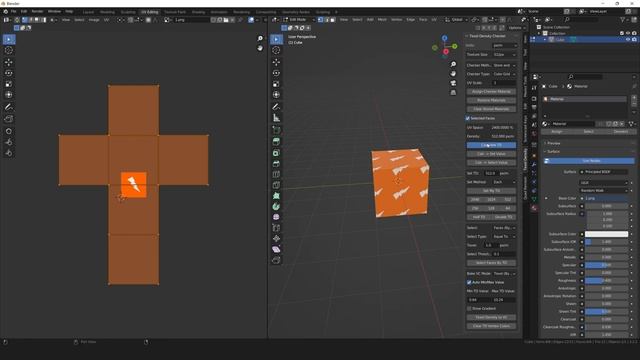The height and width of the screenshot is (360, 640).
Task: Select the Loop Cut tool
Action: 276,174
